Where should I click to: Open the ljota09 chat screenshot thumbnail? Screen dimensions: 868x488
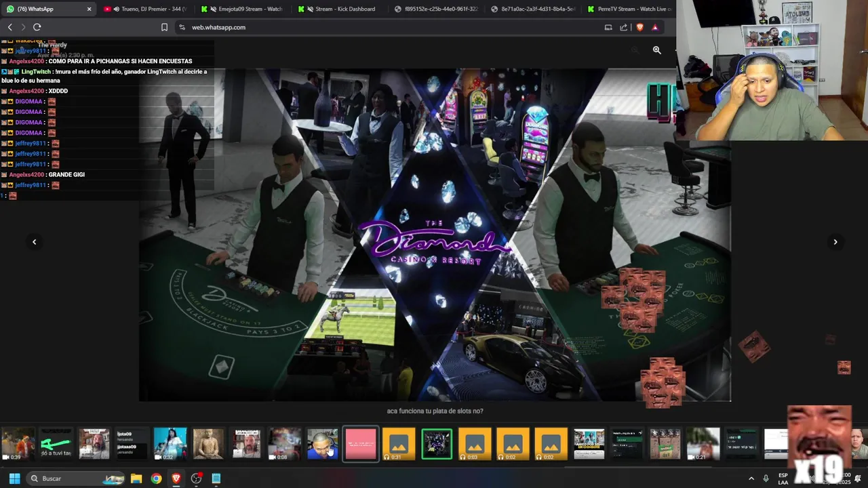132,444
